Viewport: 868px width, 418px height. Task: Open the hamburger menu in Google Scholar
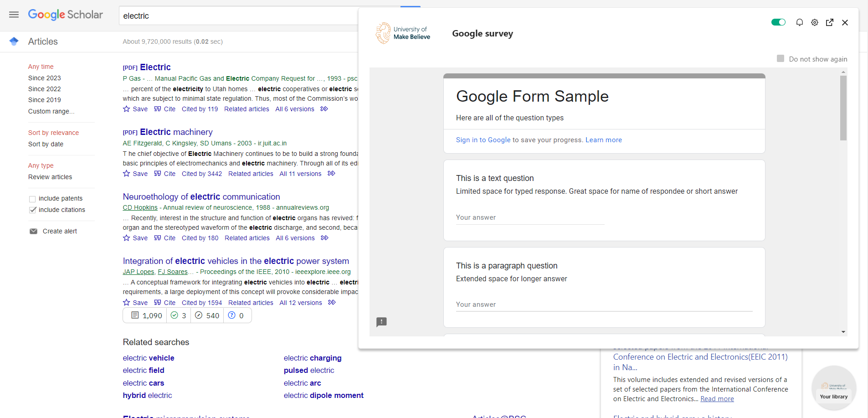[x=14, y=15]
